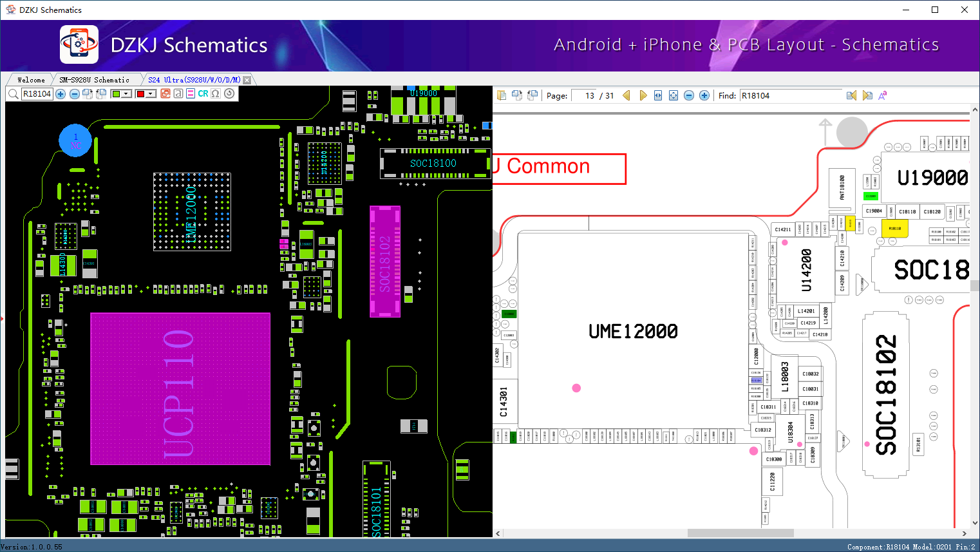Viewport: 980px width, 552px height.
Task: Open the green color dropdown in PCB toolbar
Action: point(127,94)
